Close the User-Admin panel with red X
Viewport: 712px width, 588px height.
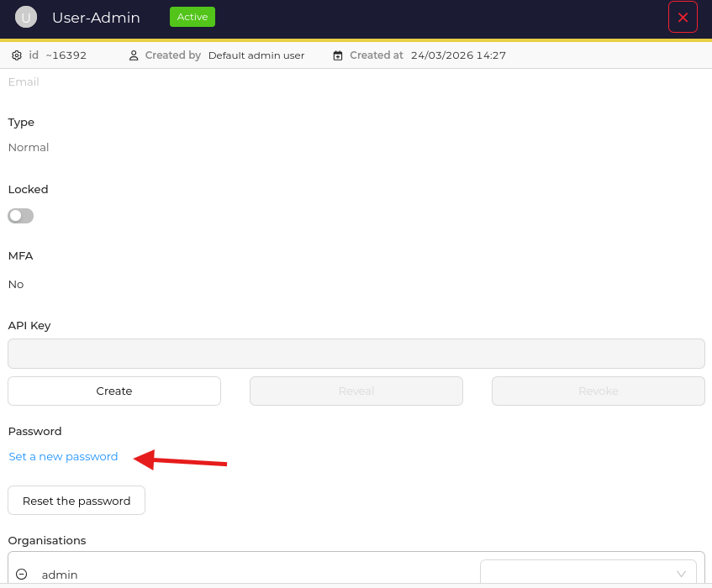pos(683,17)
